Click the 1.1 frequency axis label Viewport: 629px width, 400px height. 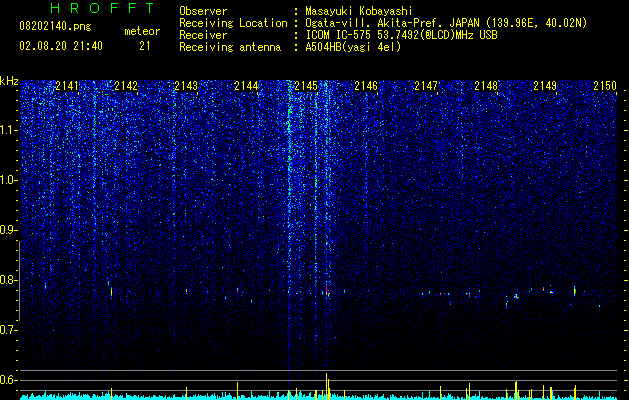click(x=9, y=130)
